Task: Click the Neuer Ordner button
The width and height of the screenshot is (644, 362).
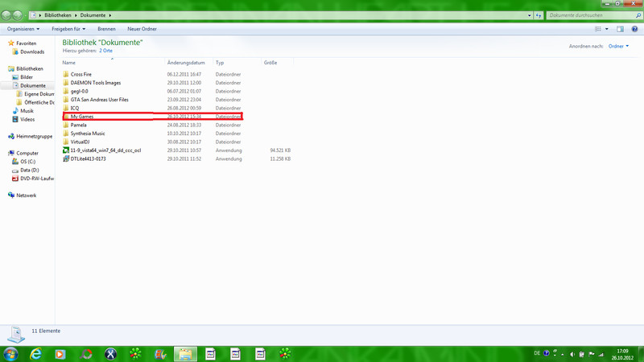Action: (142, 29)
